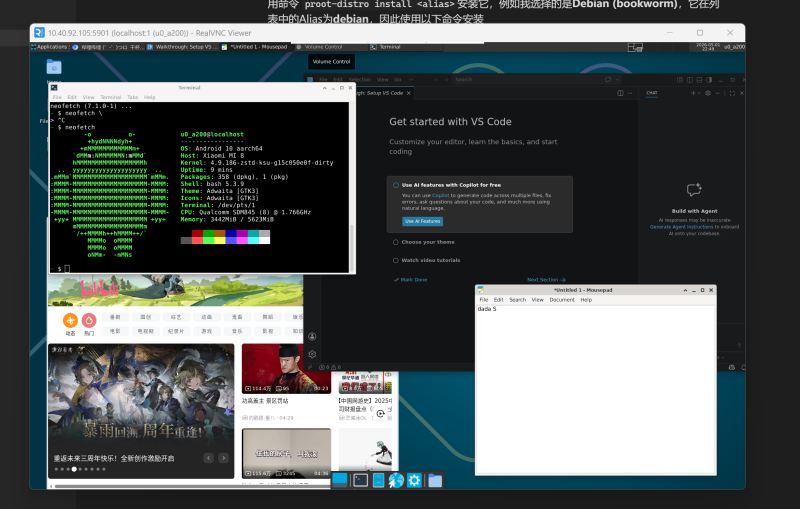Select Choose your theme step

tap(428, 242)
